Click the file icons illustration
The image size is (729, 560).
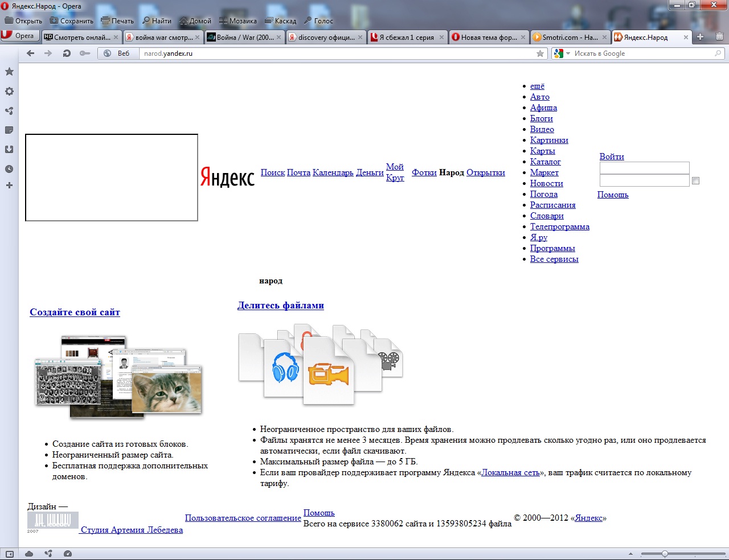pyautogui.click(x=321, y=365)
